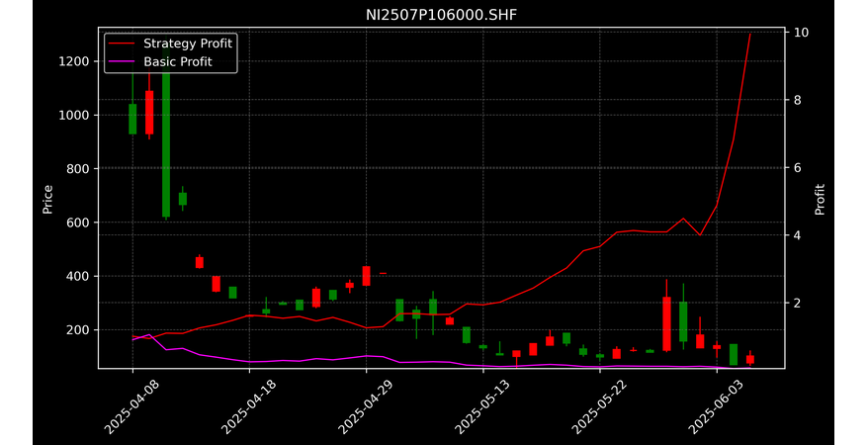This screenshot has height=445, width=868.
Task: Click the Profit right-axis label
Action: [x=820, y=199]
